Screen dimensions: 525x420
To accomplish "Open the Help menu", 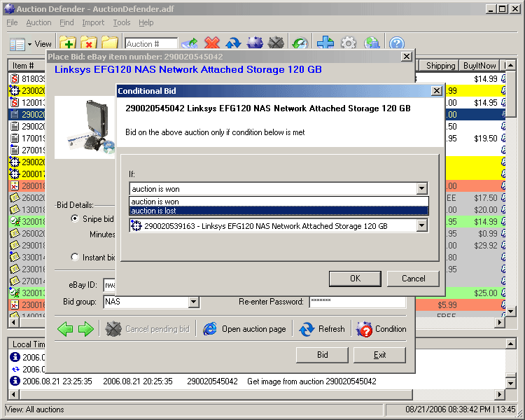I will (x=146, y=22).
